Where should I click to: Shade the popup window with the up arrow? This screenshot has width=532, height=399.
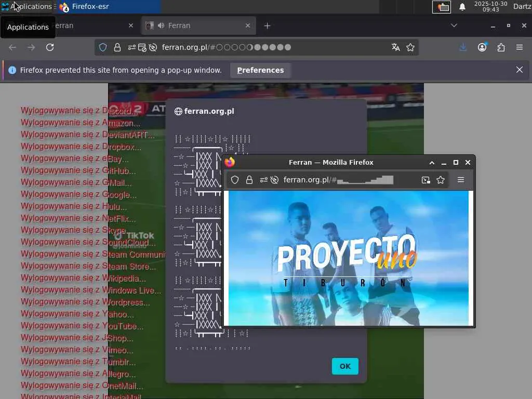coord(432,163)
